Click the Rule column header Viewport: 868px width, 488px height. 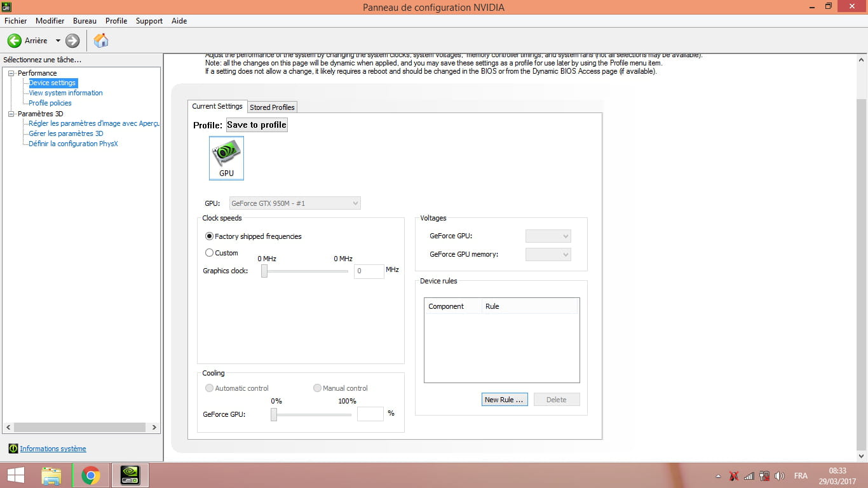click(x=530, y=306)
